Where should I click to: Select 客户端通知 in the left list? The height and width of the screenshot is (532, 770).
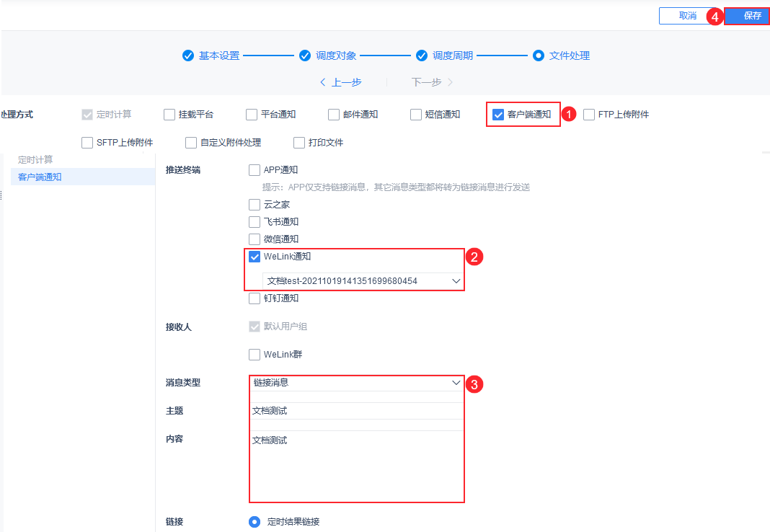(x=82, y=177)
